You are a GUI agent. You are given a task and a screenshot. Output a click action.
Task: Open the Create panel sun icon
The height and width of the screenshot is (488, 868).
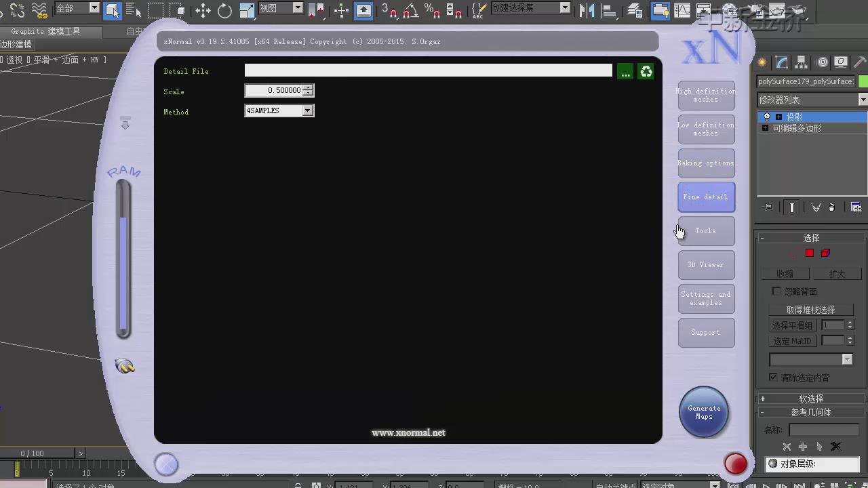click(762, 62)
